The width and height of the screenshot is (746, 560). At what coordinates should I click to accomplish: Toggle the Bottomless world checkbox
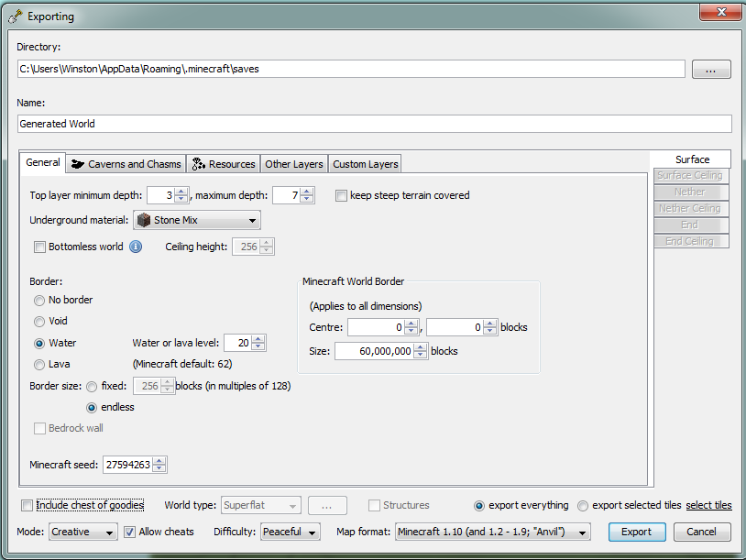point(39,247)
